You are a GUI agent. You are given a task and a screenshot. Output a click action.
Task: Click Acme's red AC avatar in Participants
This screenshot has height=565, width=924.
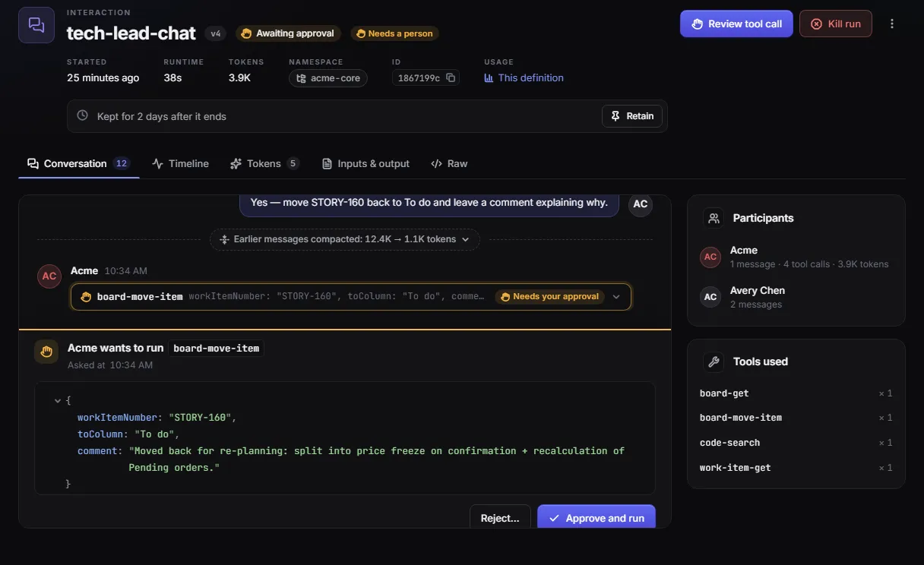(710, 257)
